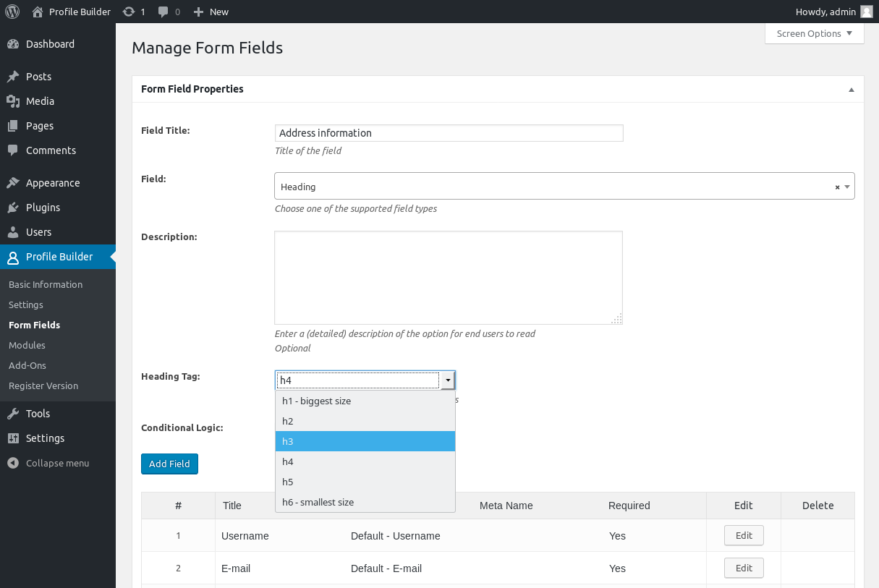Click the Posts pushpin icon
Viewport: 879px width, 588px height.
pyautogui.click(x=13, y=77)
